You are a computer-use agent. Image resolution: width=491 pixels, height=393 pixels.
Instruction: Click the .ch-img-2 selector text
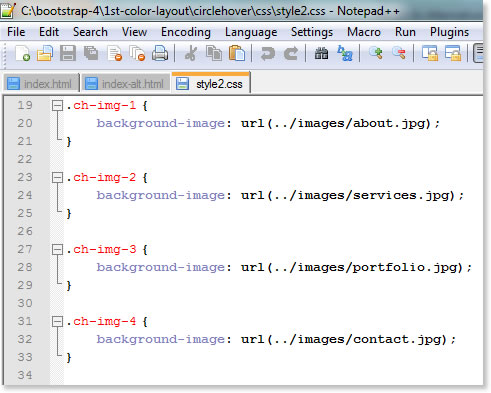pyautogui.click(x=101, y=177)
